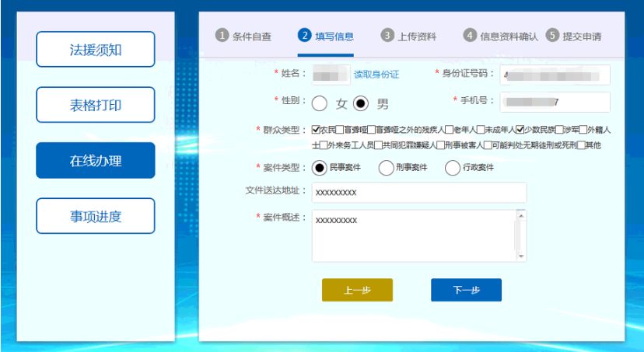Click the 案件概述 scrollbar up arrow
The image size is (644, 352).
click(521, 215)
